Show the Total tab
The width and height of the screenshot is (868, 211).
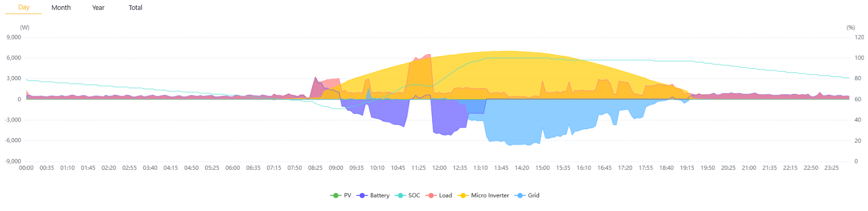[x=135, y=8]
